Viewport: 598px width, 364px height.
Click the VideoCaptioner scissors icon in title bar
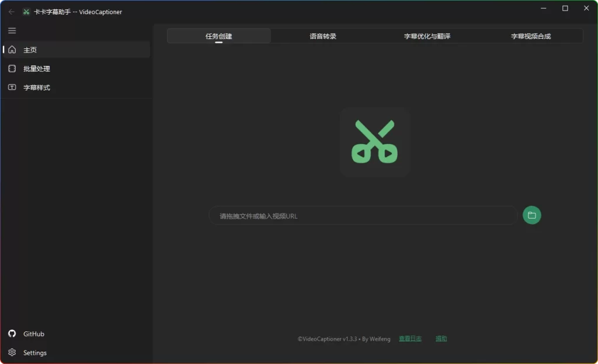(x=25, y=11)
